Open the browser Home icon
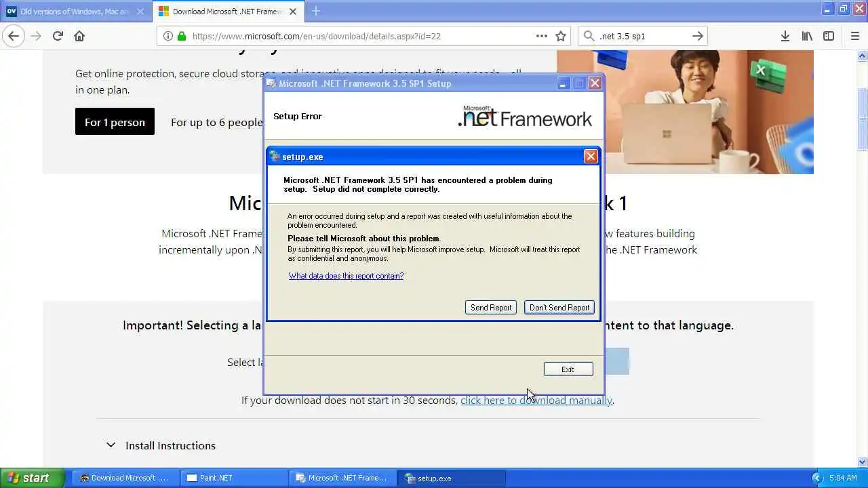868x488 pixels. (79, 36)
